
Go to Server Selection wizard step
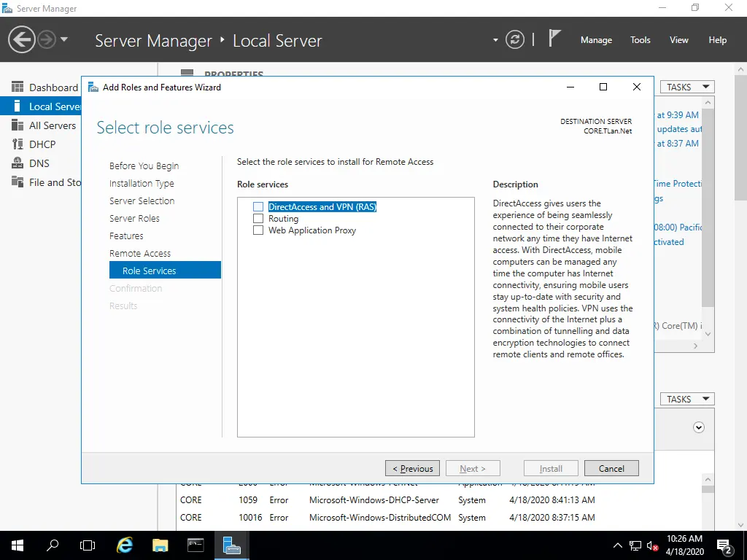(142, 201)
